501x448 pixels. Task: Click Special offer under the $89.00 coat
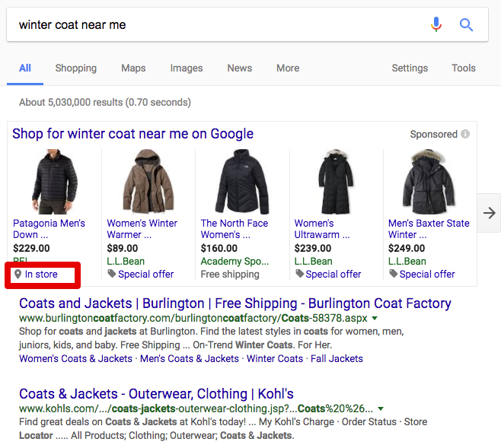click(145, 274)
